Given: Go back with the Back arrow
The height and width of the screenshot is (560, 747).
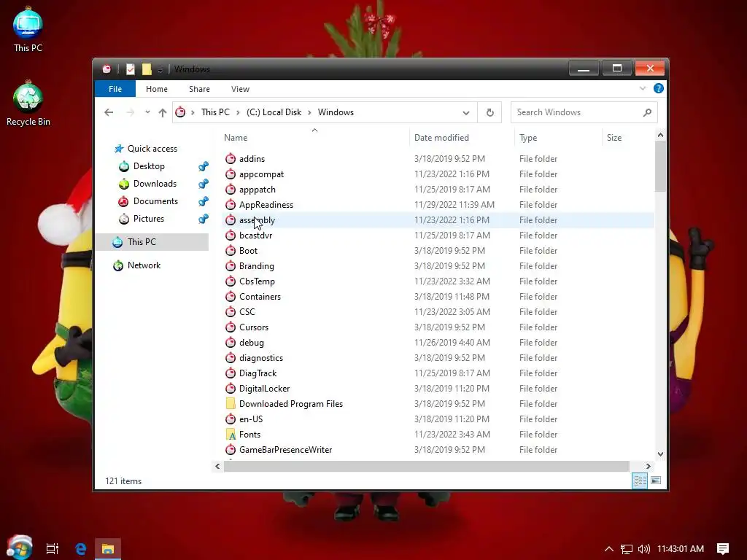Looking at the screenshot, I should [x=109, y=112].
